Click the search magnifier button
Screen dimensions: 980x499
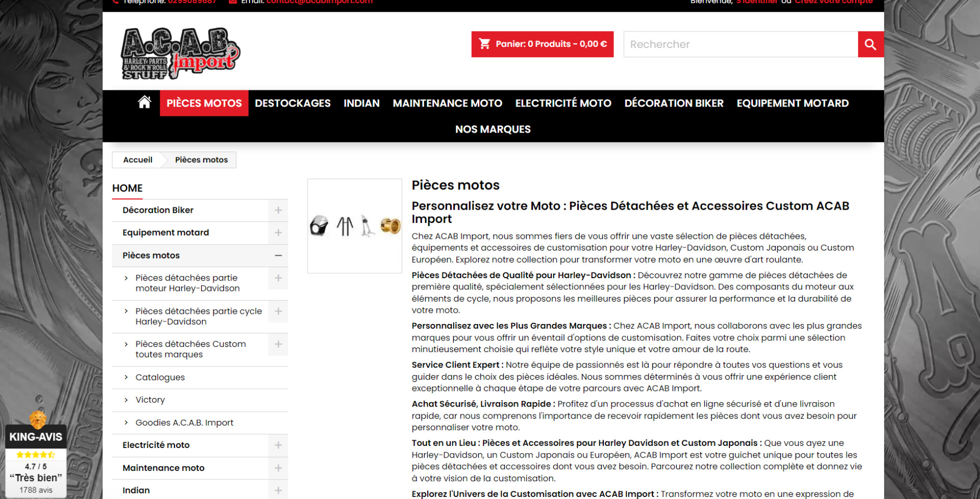click(871, 44)
